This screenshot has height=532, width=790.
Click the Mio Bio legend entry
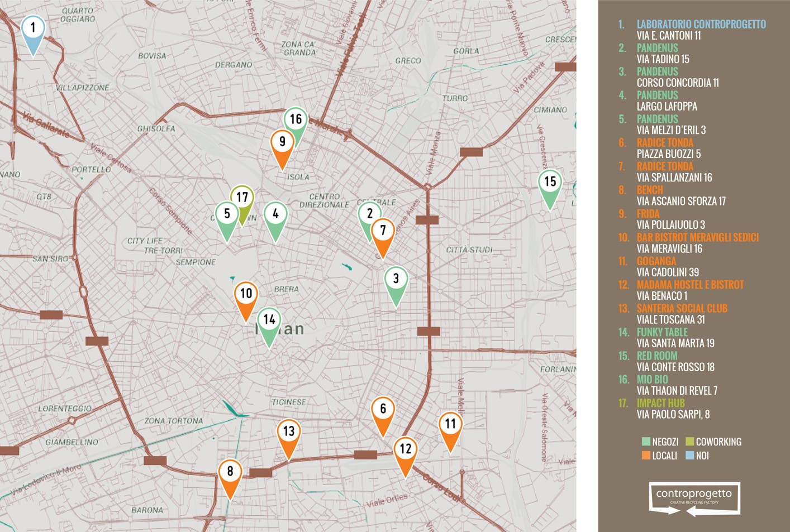(653, 380)
